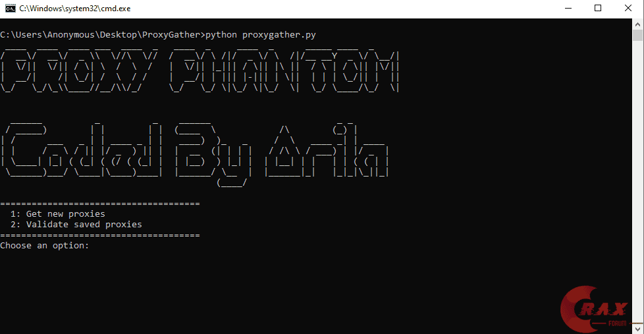
Task: Click the empty vertical scrollbar track
Action: tap(637, 181)
